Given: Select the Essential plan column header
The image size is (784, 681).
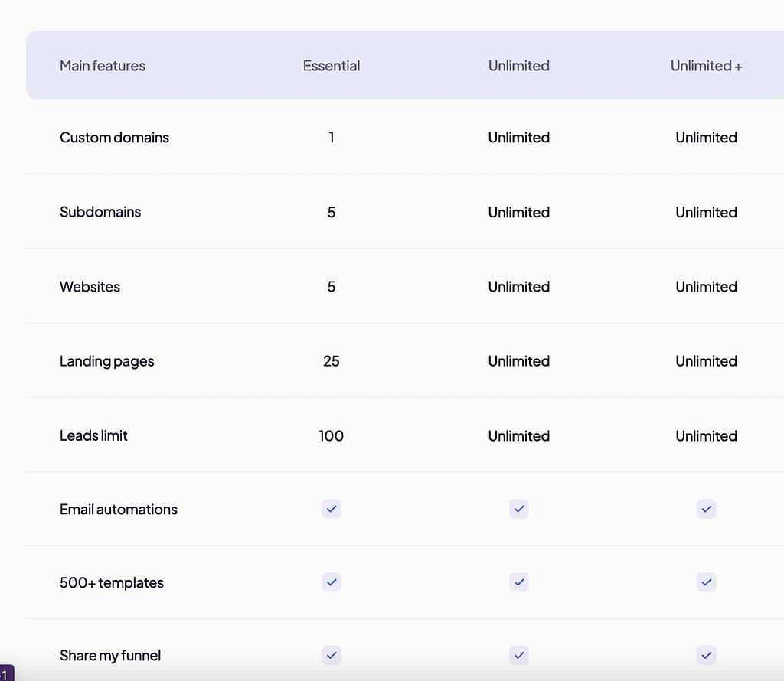Looking at the screenshot, I should click(332, 66).
